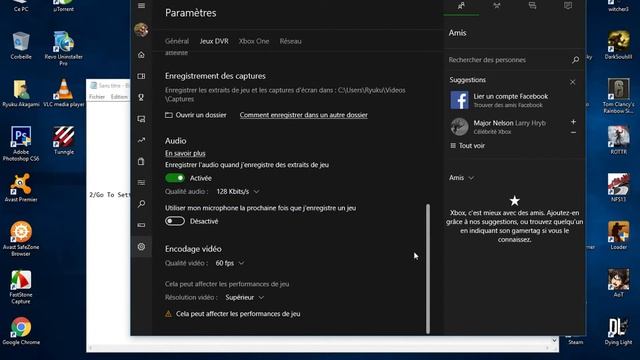640x360 pixels.
Task: Open the profile avatar in Xbox sidebar
Action: coord(141,30)
